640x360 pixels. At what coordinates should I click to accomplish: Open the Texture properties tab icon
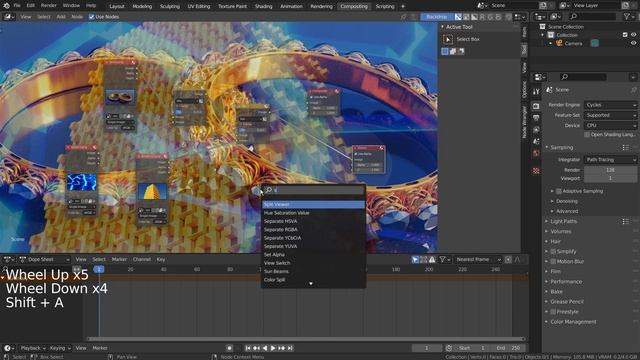(x=536, y=171)
